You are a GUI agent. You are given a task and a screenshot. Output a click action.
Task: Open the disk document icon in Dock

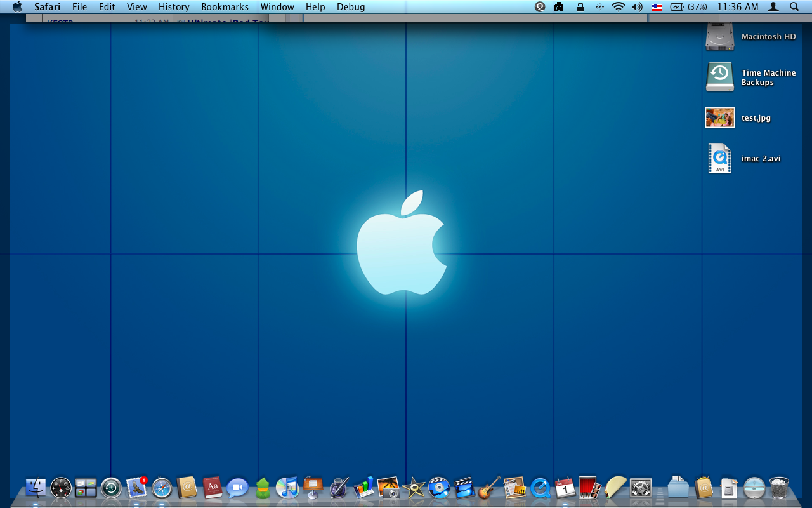coord(729,488)
